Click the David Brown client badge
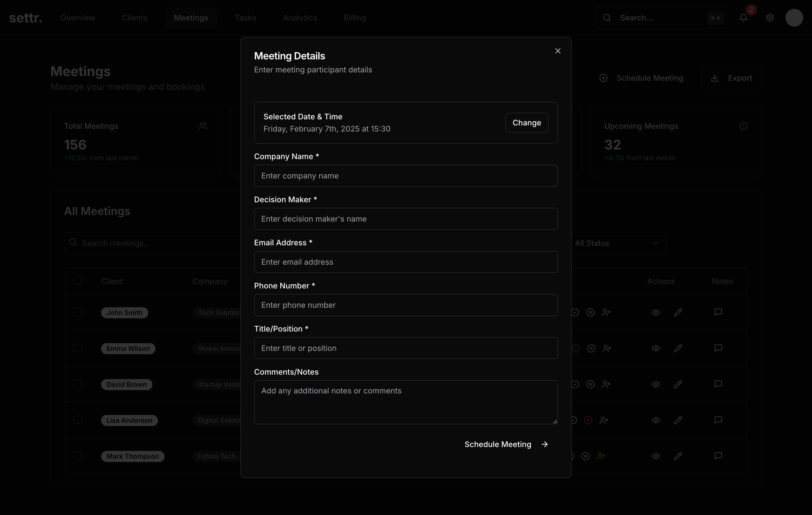The image size is (812, 515). pyautogui.click(x=126, y=385)
